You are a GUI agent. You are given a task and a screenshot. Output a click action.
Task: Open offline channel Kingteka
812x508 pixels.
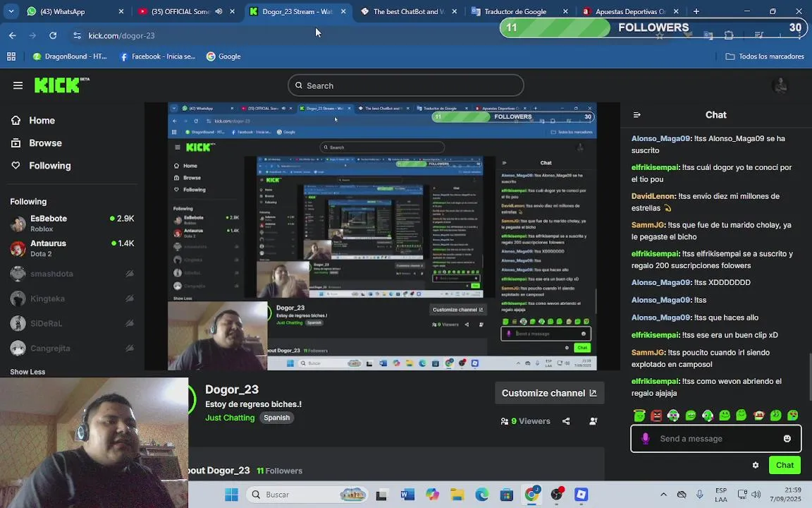pyautogui.click(x=72, y=298)
